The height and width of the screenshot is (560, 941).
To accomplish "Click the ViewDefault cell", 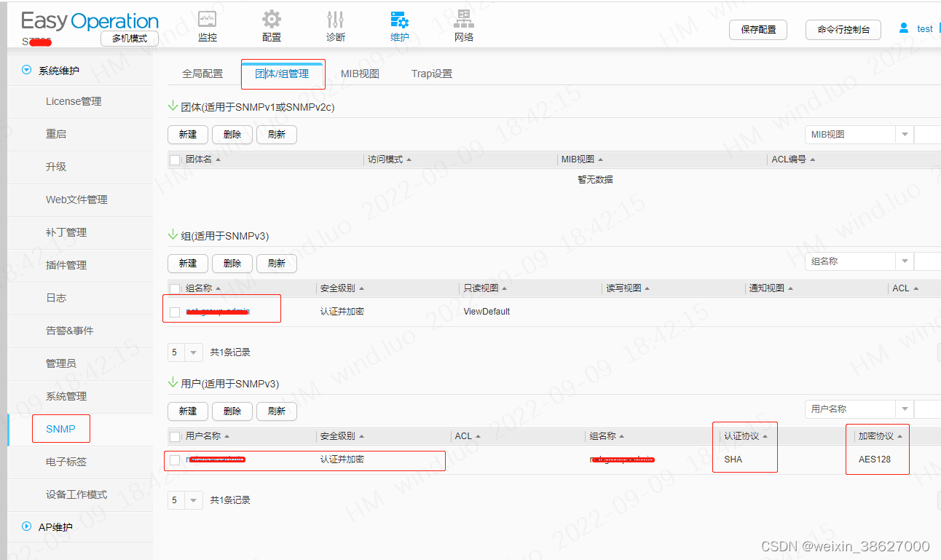I will (487, 312).
